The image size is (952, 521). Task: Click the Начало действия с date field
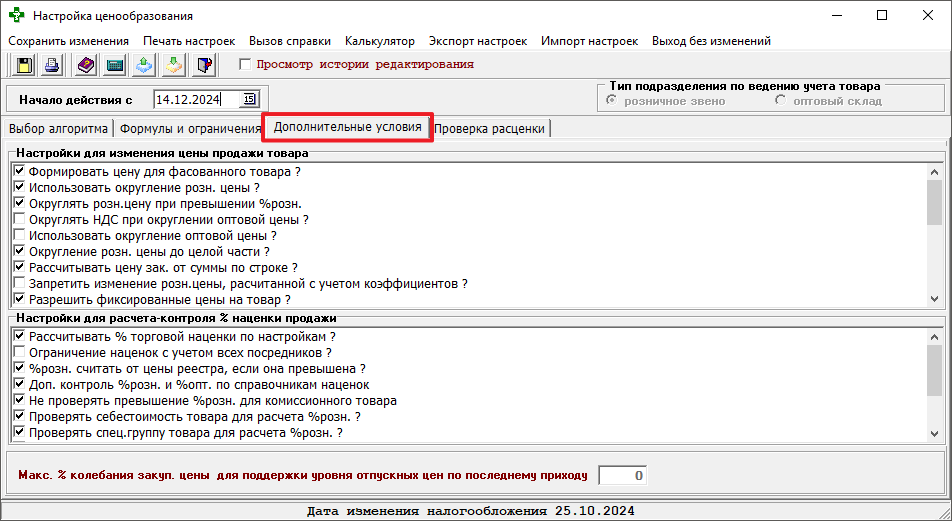(x=197, y=100)
